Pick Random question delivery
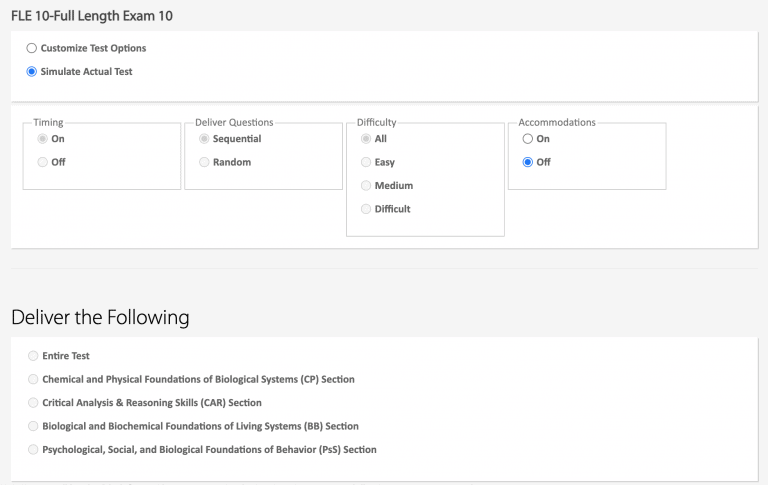 [x=204, y=162]
